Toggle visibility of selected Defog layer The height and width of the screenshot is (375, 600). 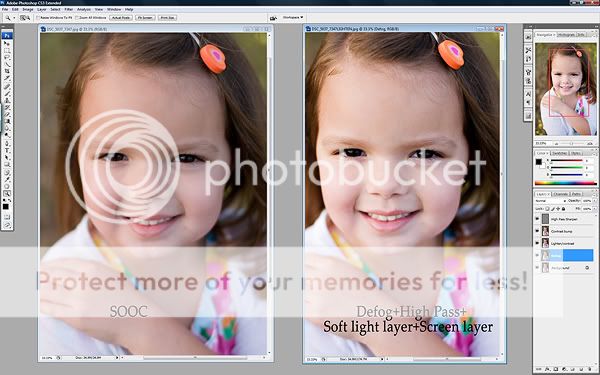(537, 255)
